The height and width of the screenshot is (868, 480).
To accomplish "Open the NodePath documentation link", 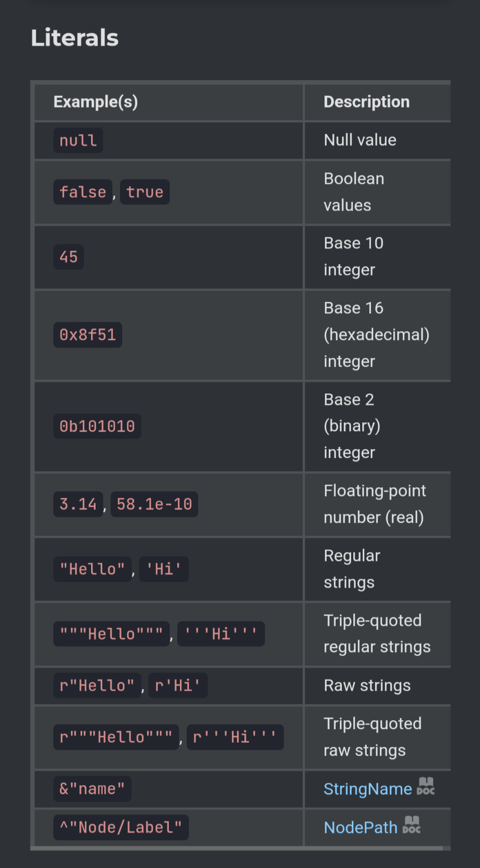I will [361, 827].
